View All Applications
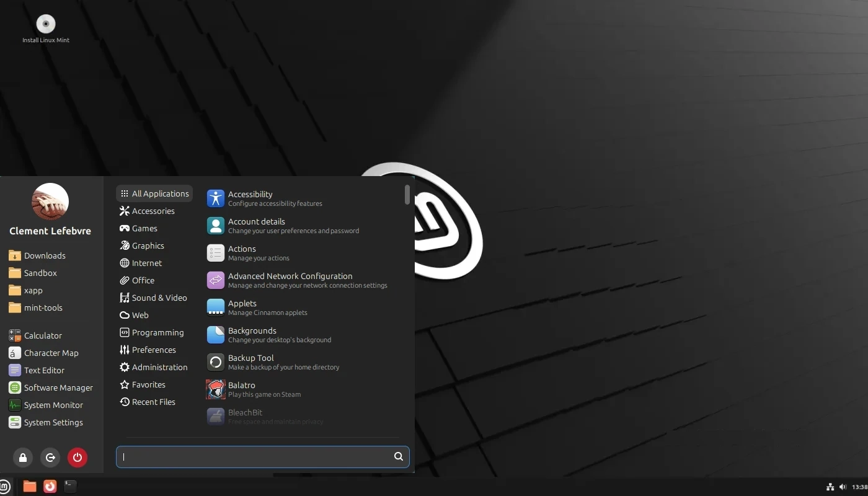868x496 pixels. click(154, 193)
